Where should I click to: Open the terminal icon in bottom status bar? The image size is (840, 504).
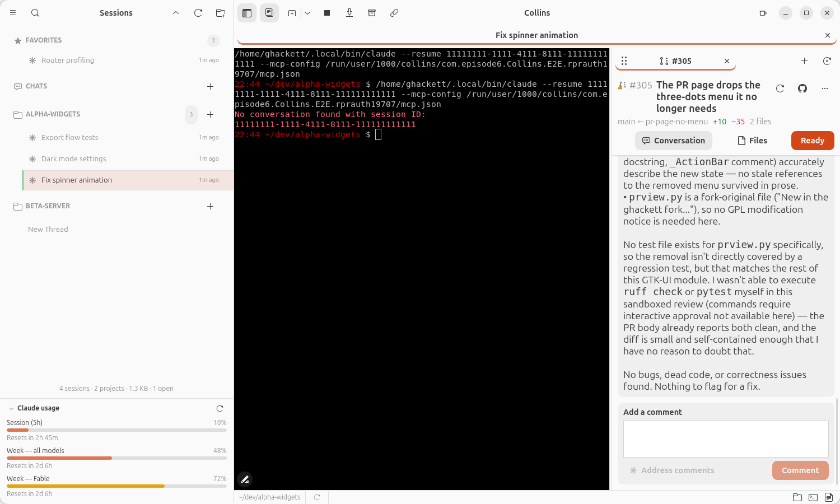tap(813, 497)
